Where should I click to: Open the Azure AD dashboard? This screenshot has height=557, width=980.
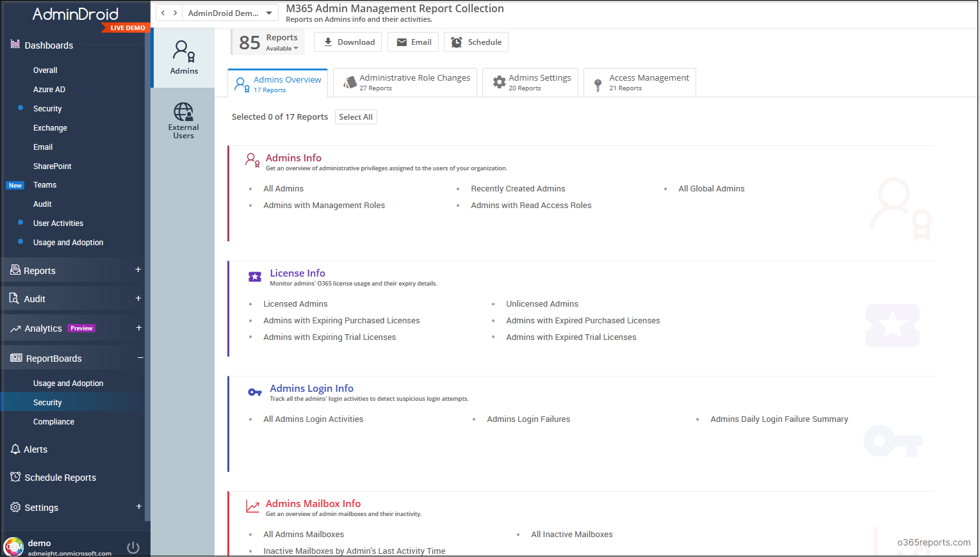coord(49,89)
